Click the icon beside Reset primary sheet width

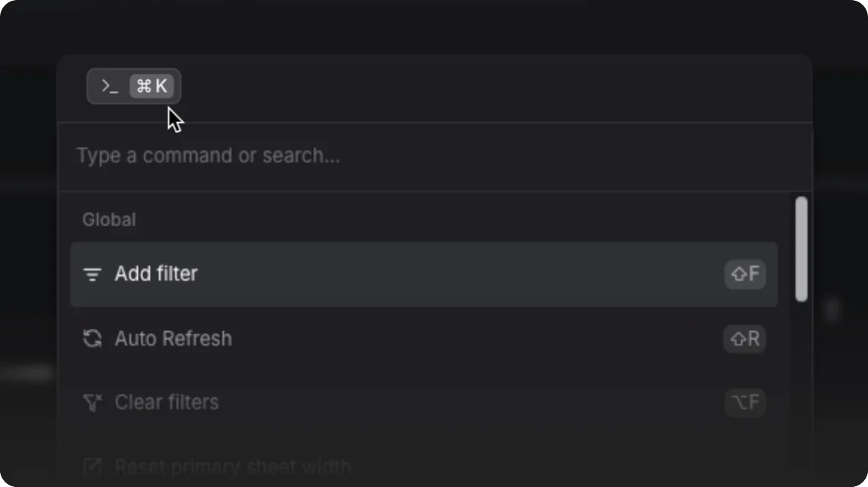pyautogui.click(x=92, y=466)
